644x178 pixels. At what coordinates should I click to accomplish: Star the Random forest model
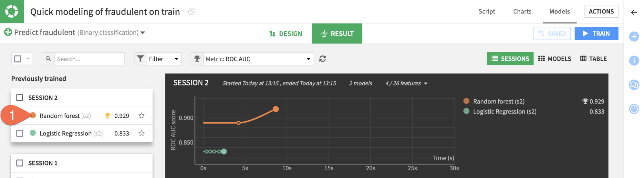pos(141,115)
